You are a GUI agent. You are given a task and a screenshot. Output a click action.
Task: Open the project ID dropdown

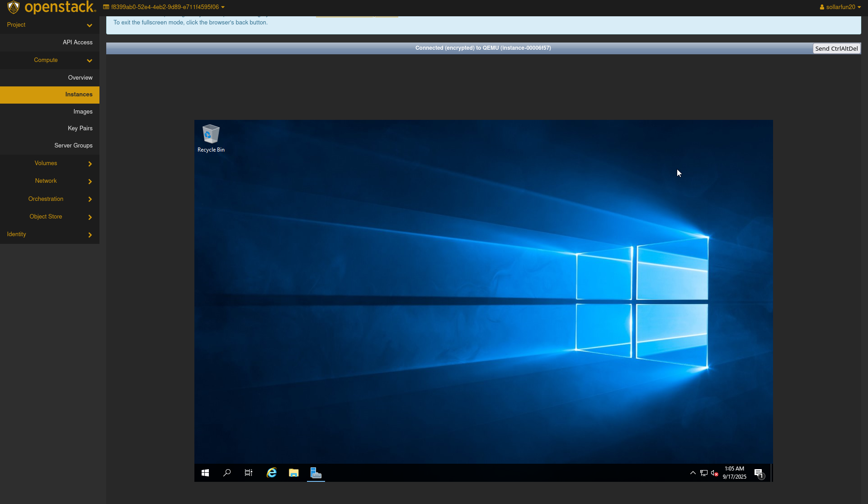164,7
